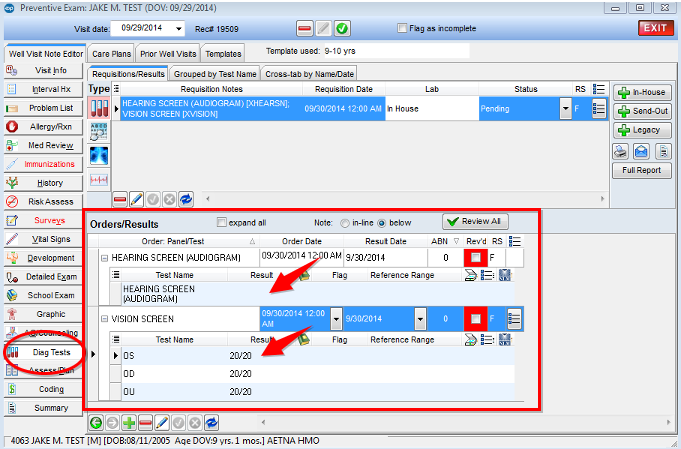681x449 pixels.
Task: Collapse the HEARING SCREEN (AUDIOGRAM) order
Action: tap(105, 258)
